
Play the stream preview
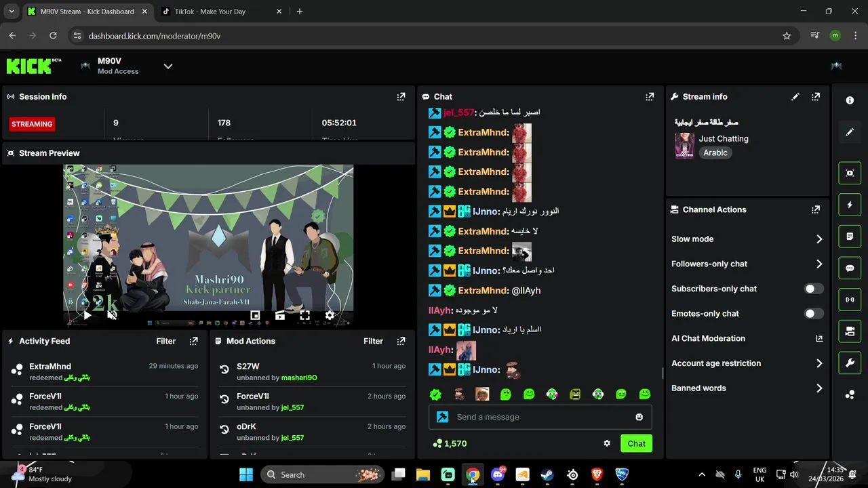(87, 315)
